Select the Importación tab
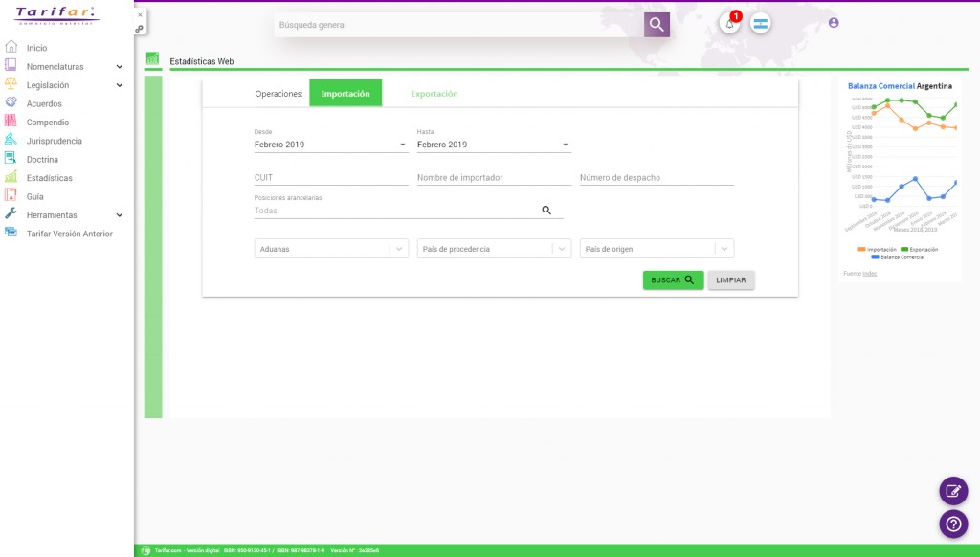 click(345, 93)
